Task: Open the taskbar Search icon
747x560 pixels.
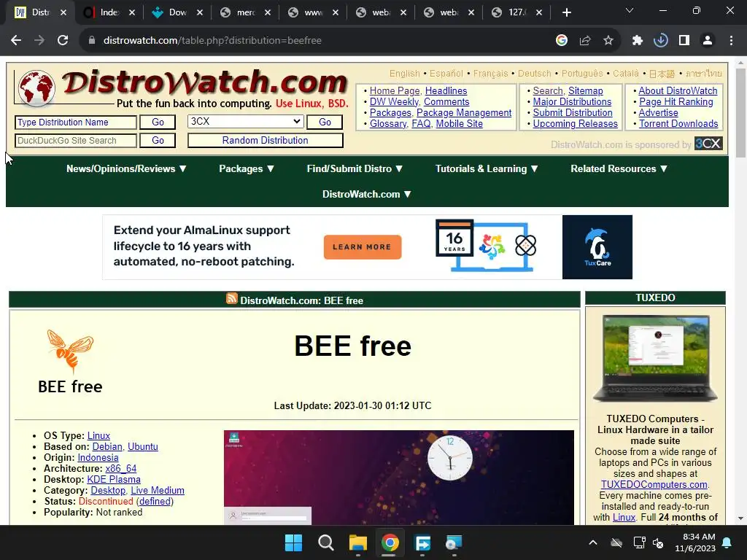Action: (326, 542)
